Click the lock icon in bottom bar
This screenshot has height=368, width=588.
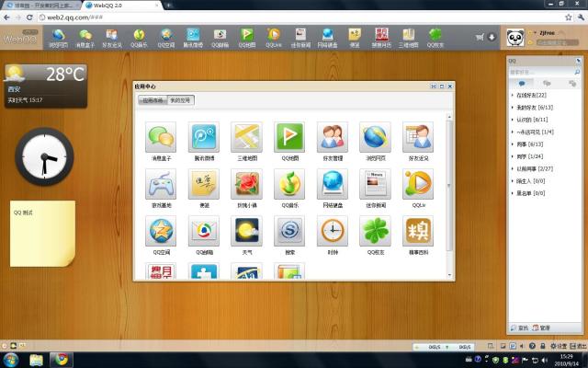coord(543,346)
